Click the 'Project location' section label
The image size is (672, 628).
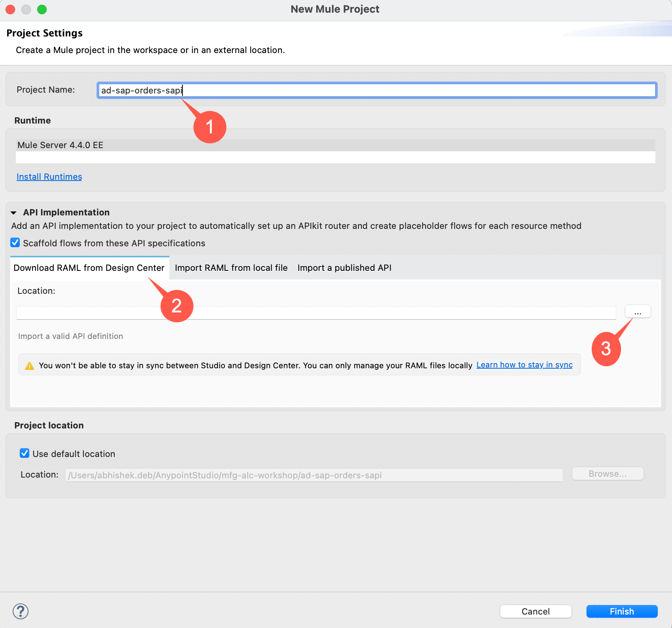[x=49, y=425]
